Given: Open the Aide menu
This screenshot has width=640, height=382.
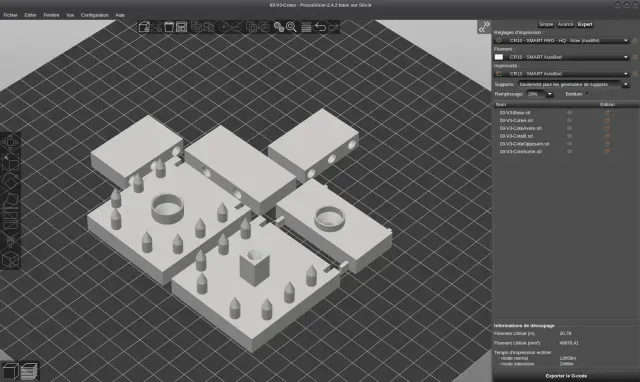Looking at the screenshot, I should coord(120,15).
